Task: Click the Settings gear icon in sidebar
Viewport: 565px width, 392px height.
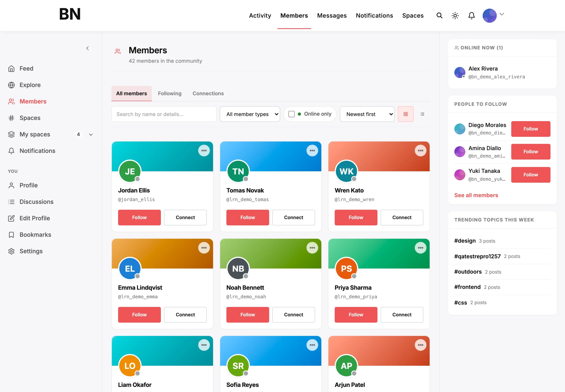Action: coord(11,251)
